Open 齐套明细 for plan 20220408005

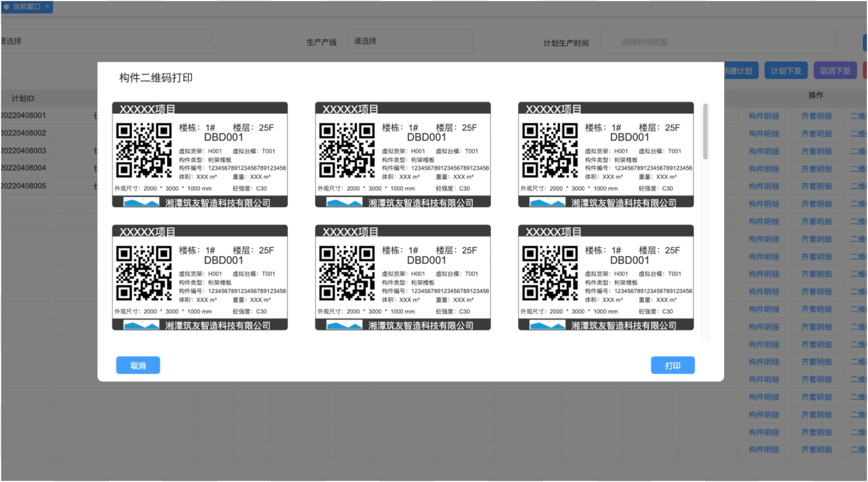[817, 186]
